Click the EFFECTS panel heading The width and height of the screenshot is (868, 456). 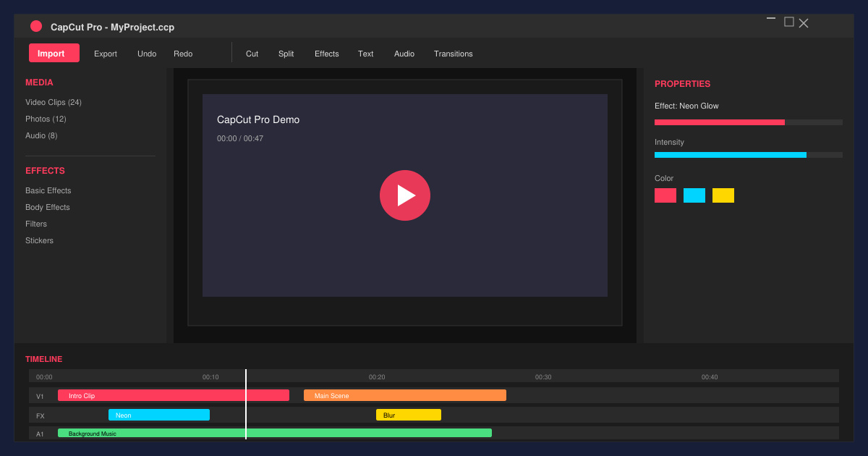[45, 171]
